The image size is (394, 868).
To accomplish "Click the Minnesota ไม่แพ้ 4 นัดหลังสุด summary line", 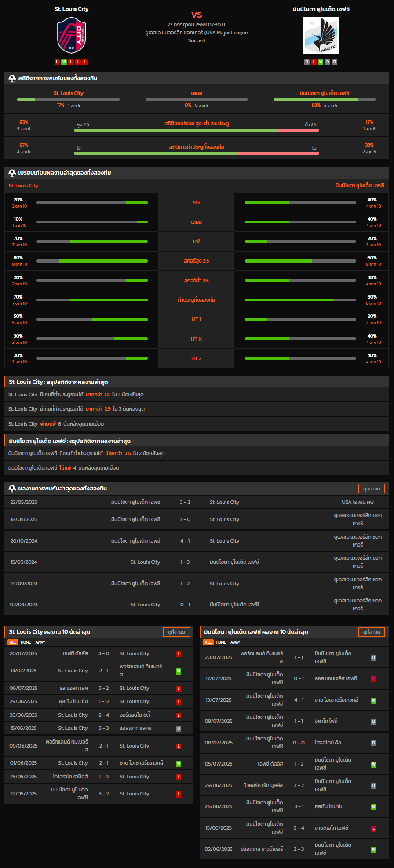I will point(197,468).
